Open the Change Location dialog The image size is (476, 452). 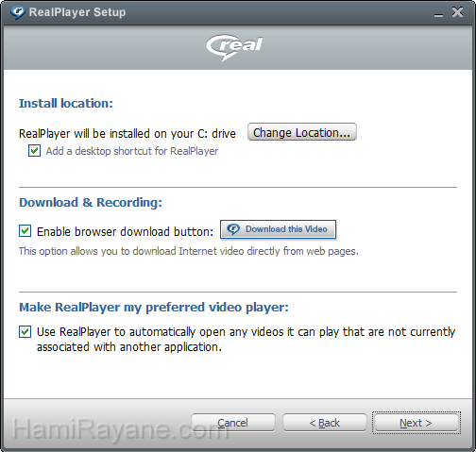(302, 132)
